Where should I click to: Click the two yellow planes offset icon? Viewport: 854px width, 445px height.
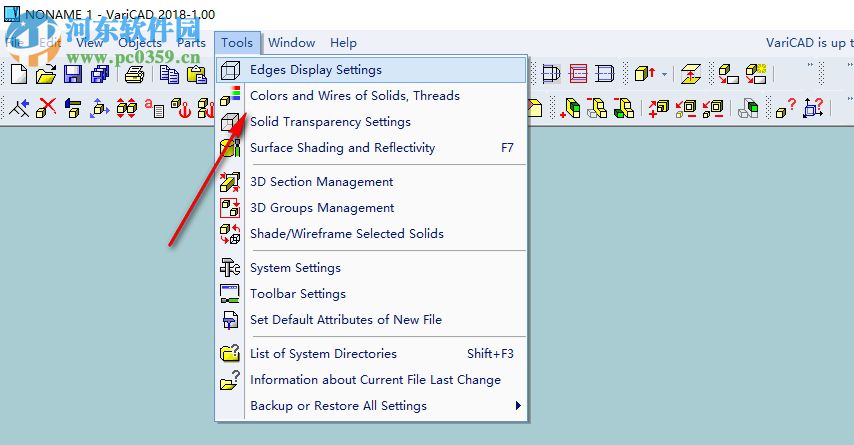point(691,74)
